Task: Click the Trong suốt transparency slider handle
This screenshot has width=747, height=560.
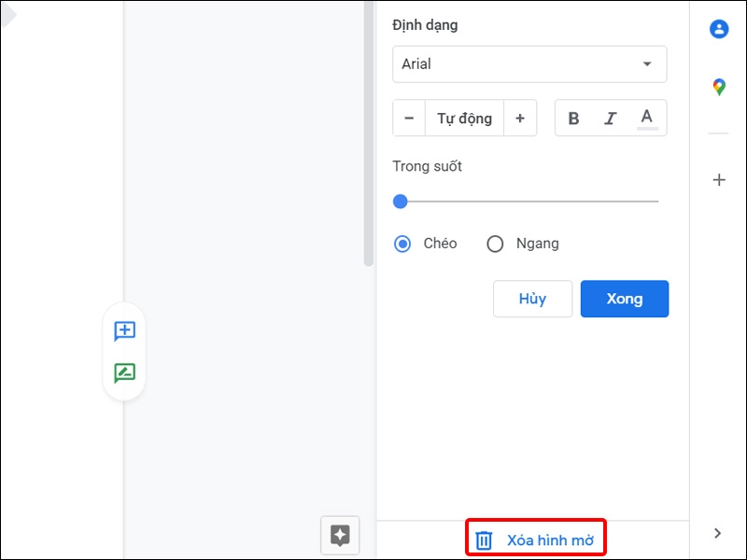Action: [x=401, y=202]
